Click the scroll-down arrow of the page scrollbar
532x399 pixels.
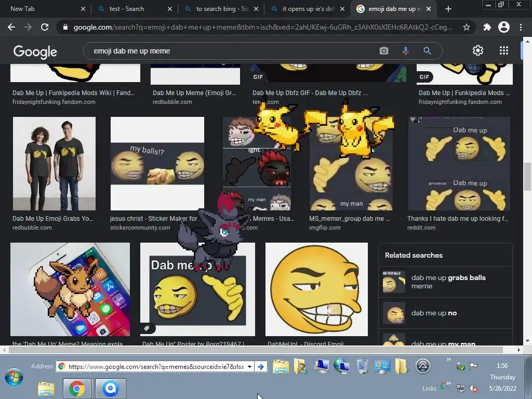[x=527, y=341]
